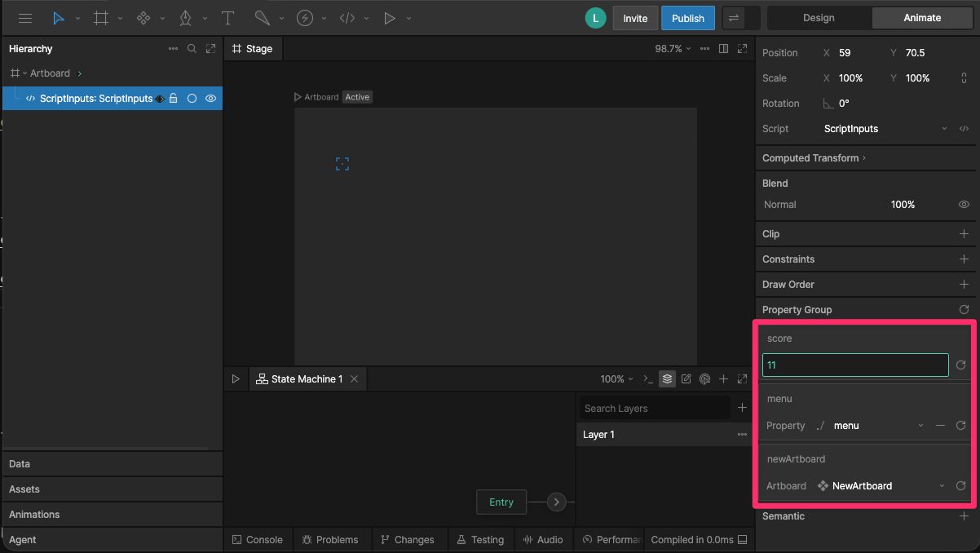Select the ScriptInputs hierarchy row
The height and width of the screenshot is (553, 980).
click(x=113, y=99)
